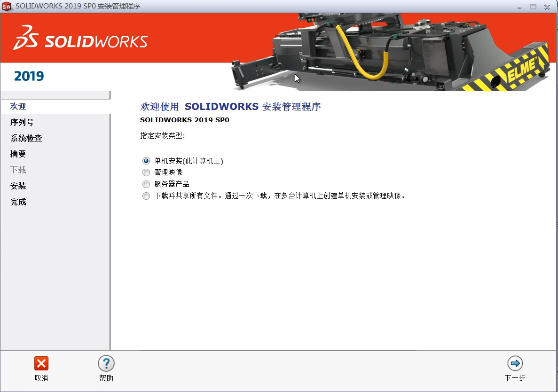The image size is (558, 392).
Task: Choose 服务器产品 radio option
Action: pos(146,184)
